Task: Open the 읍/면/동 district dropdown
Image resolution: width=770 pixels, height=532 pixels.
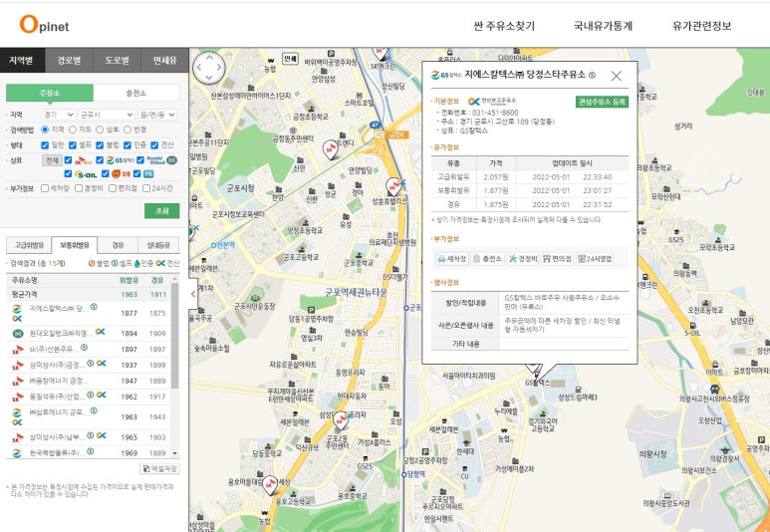Action: 157,115
